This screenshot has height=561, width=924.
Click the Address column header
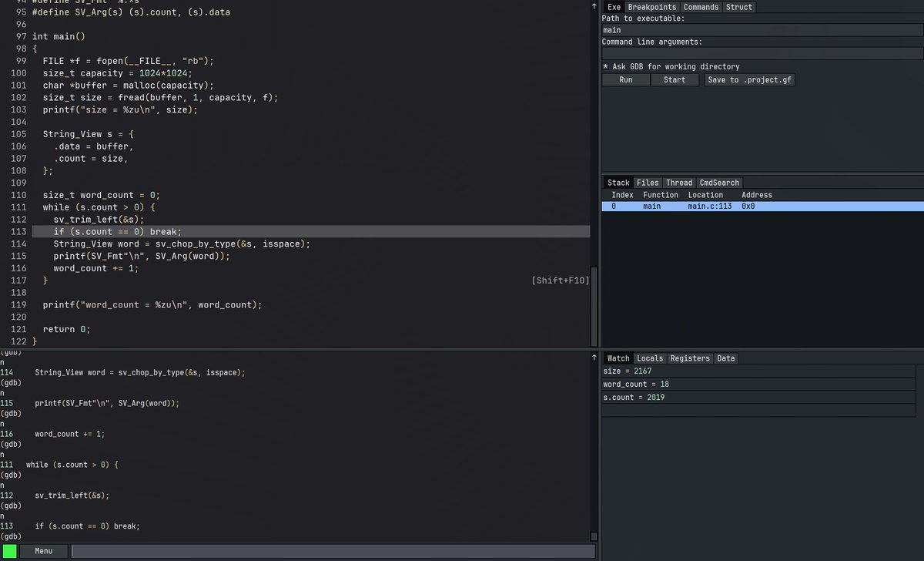pyautogui.click(x=757, y=195)
